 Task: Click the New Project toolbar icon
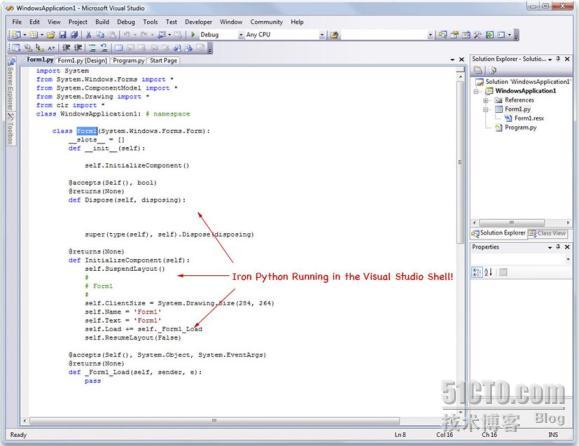[16, 35]
